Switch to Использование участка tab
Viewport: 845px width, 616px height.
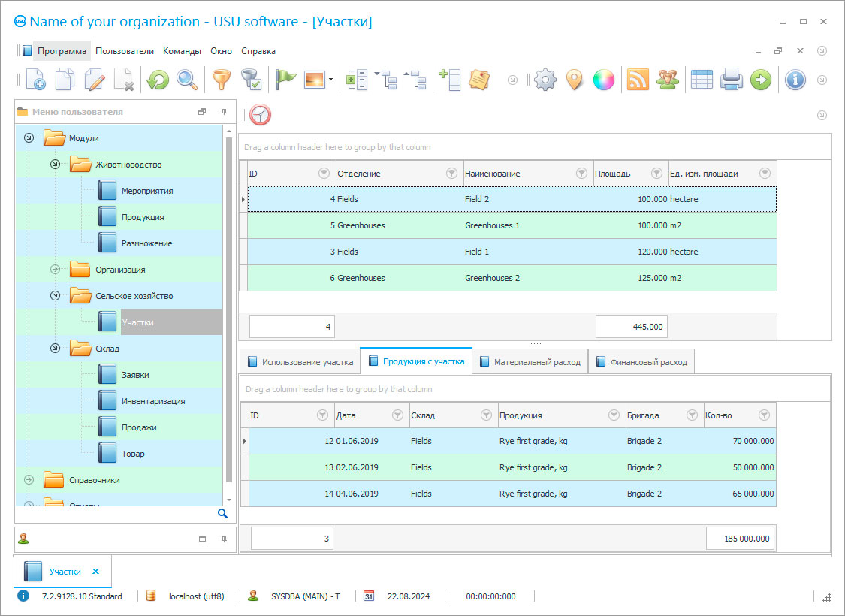pyautogui.click(x=300, y=361)
